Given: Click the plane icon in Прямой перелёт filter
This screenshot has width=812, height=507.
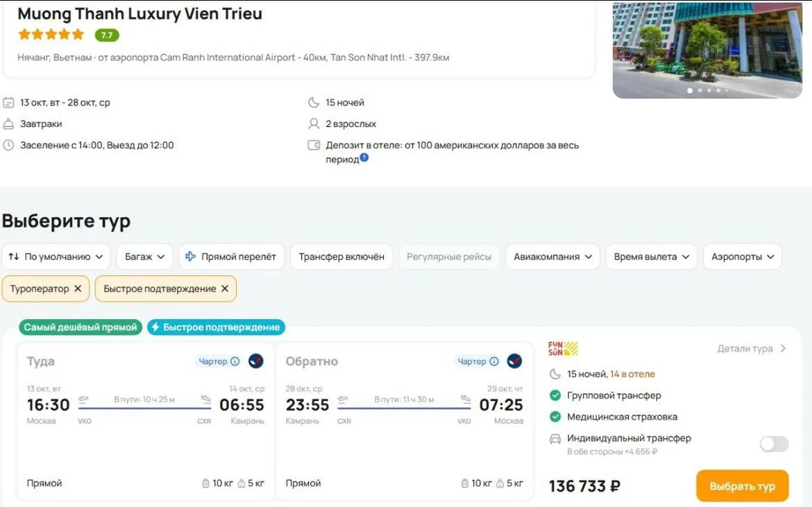Looking at the screenshot, I should [x=191, y=256].
